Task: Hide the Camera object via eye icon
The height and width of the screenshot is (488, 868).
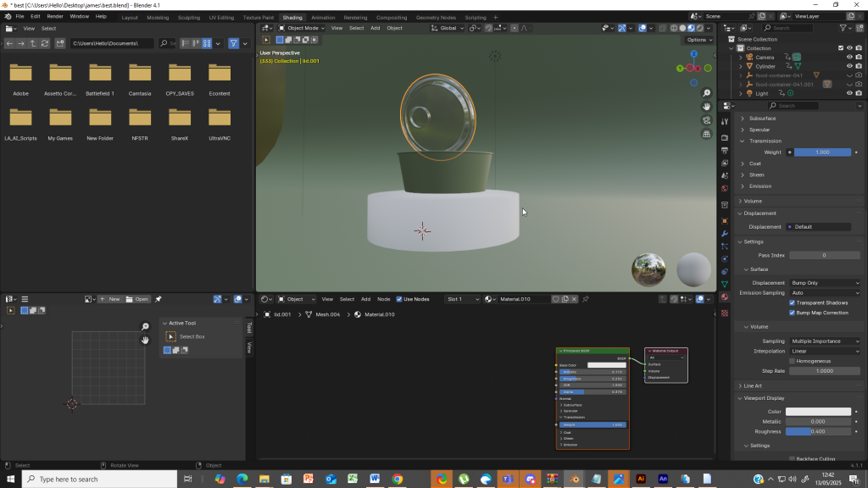Action: tap(849, 57)
